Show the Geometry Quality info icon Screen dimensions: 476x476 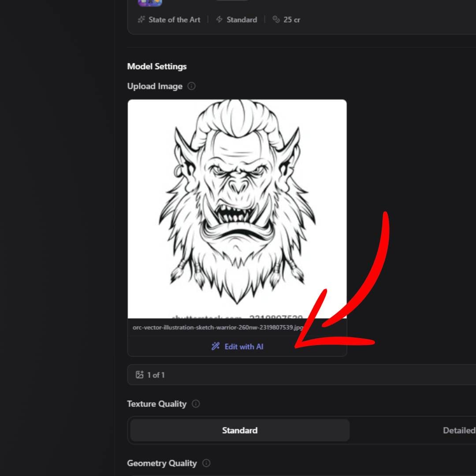[x=206, y=463]
